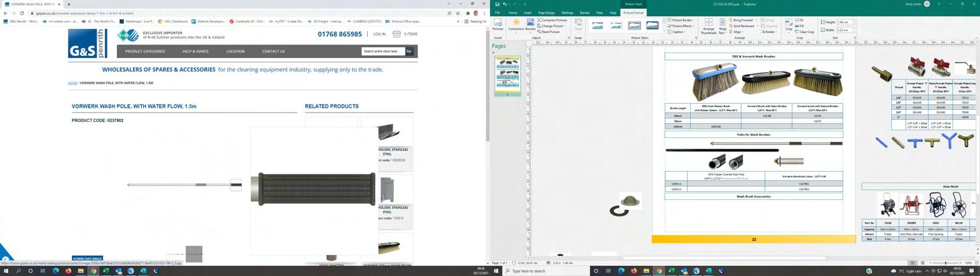Open the Align dropdown

click(x=736, y=32)
